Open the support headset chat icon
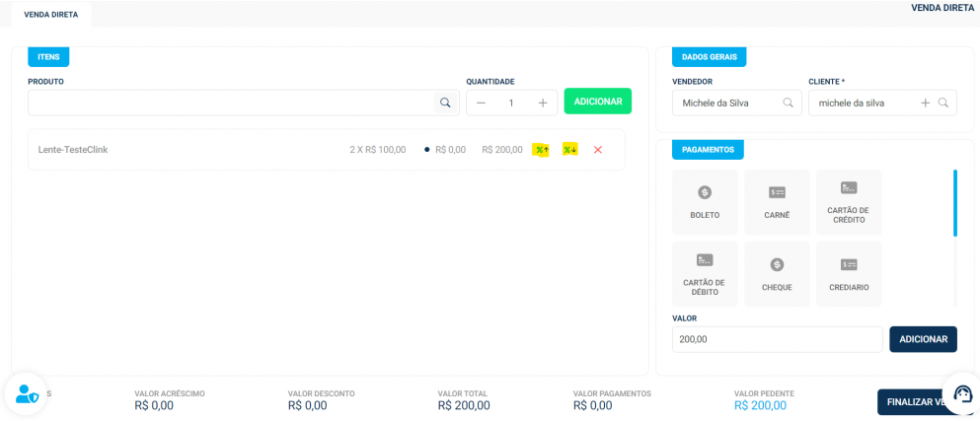 click(x=958, y=389)
